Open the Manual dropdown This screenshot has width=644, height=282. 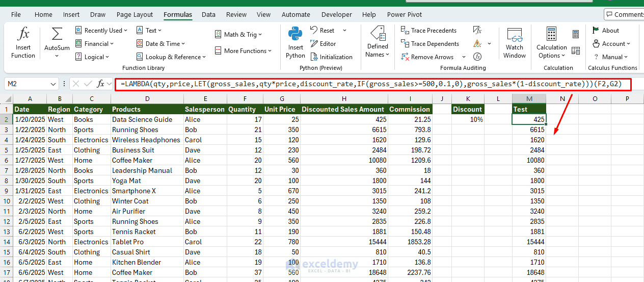tap(610, 57)
